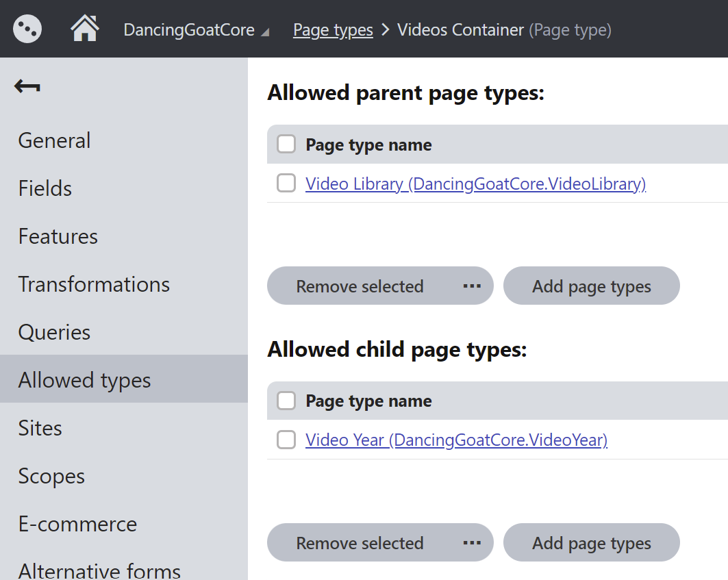Screen dimensions: 728x580
Task: Click Page type name header in child table
Action: [368, 401]
